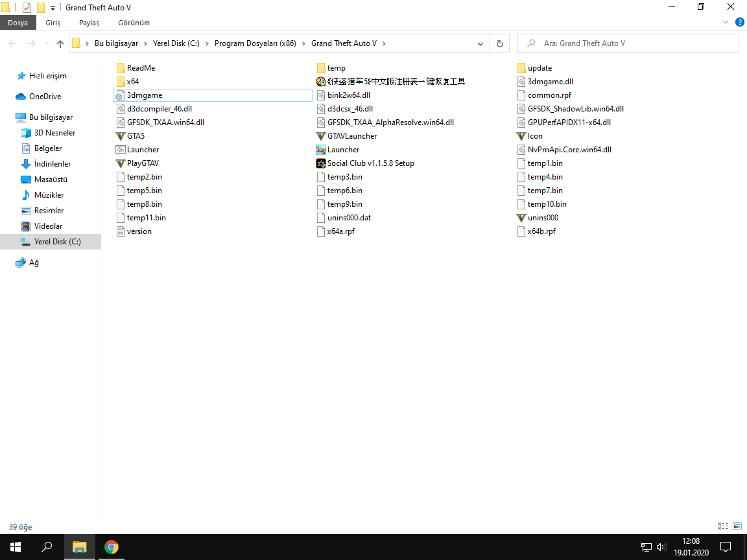Navigate to Yerel Disk (C:) in address bar
Viewport: 747px width, 560px height.
coord(176,43)
